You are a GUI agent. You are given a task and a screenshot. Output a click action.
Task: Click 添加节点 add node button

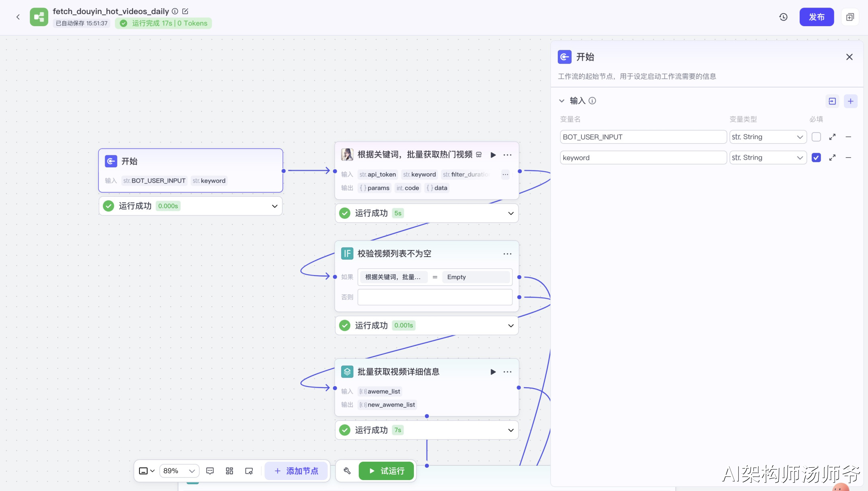pyautogui.click(x=296, y=471)
